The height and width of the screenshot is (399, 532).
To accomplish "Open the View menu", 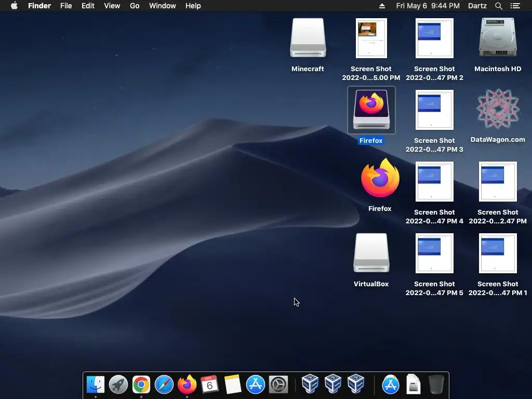I will [x=112, y=6].
